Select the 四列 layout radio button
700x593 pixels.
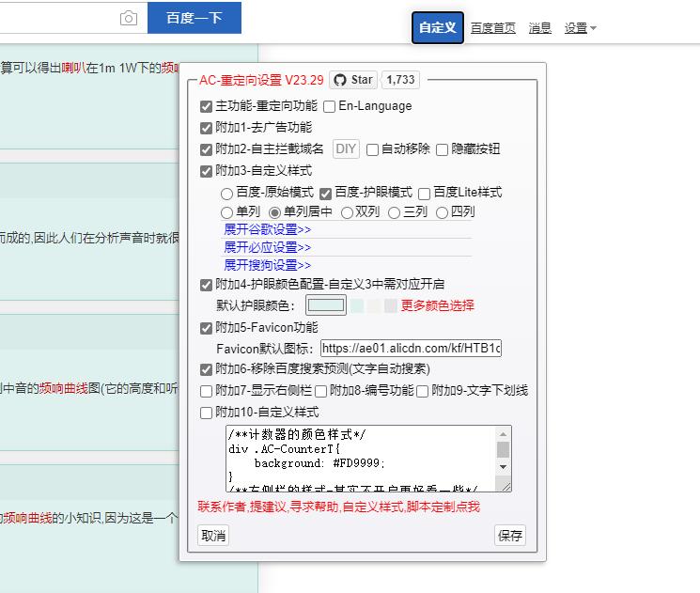(442, 212)
